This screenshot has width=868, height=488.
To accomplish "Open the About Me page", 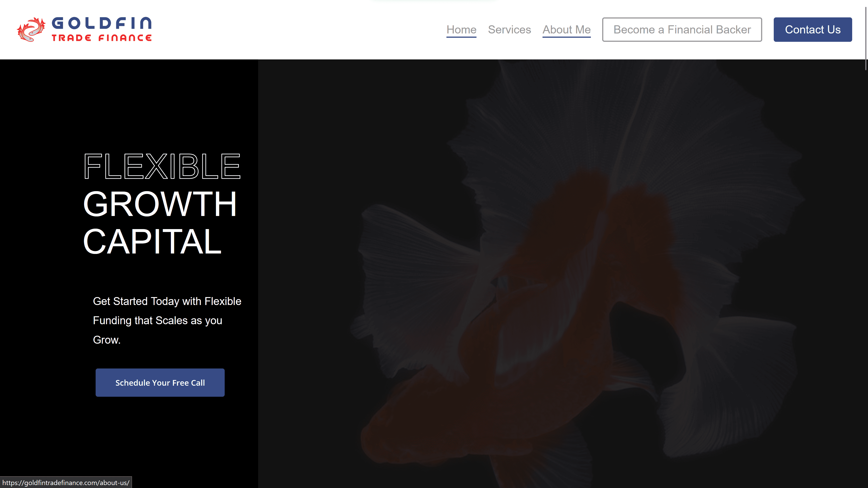I will coord(566,30).
